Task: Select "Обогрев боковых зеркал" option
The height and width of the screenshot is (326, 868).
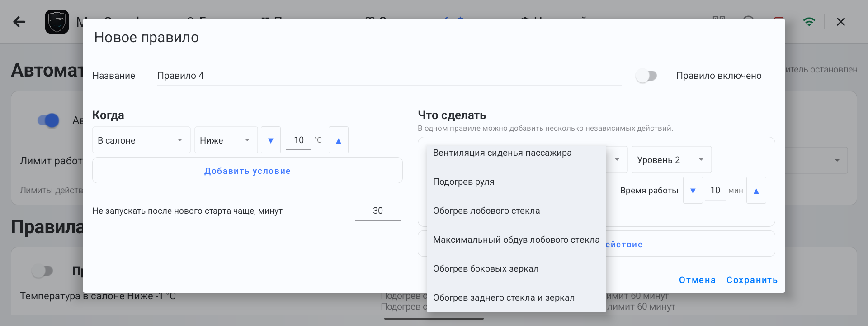Action: [516, 268]
